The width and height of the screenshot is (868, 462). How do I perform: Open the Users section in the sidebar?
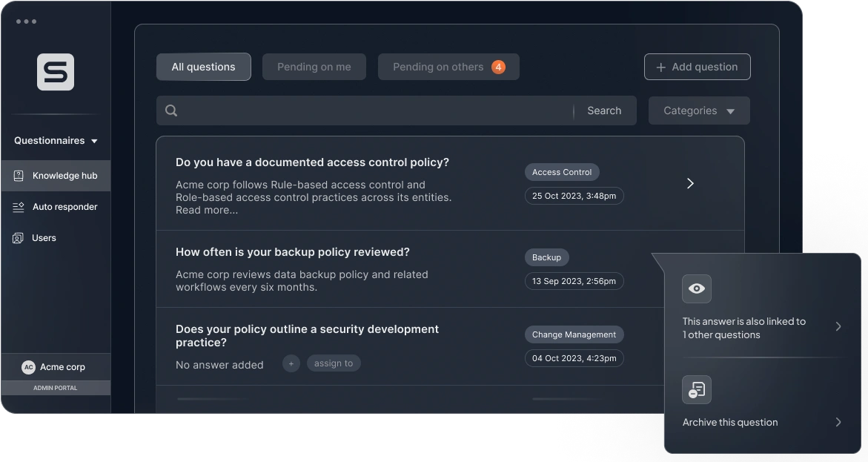(x=44, y=237)
